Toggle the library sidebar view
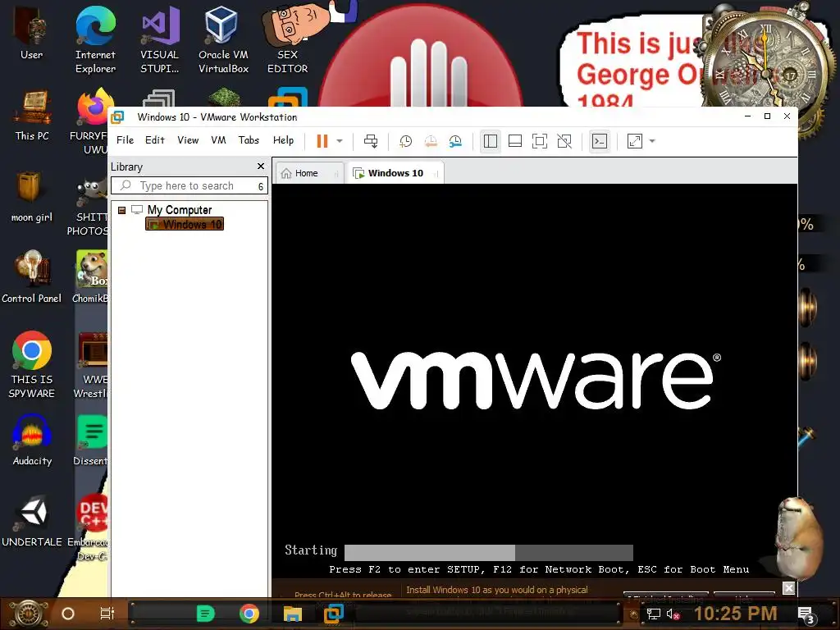 tap(491, 141)
